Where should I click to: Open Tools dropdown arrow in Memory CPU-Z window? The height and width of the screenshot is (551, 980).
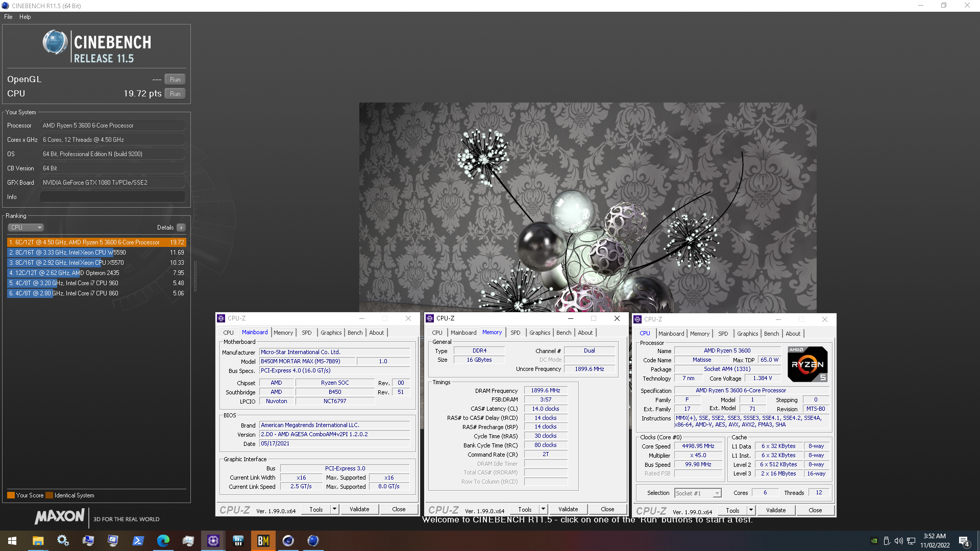point(543,509)
